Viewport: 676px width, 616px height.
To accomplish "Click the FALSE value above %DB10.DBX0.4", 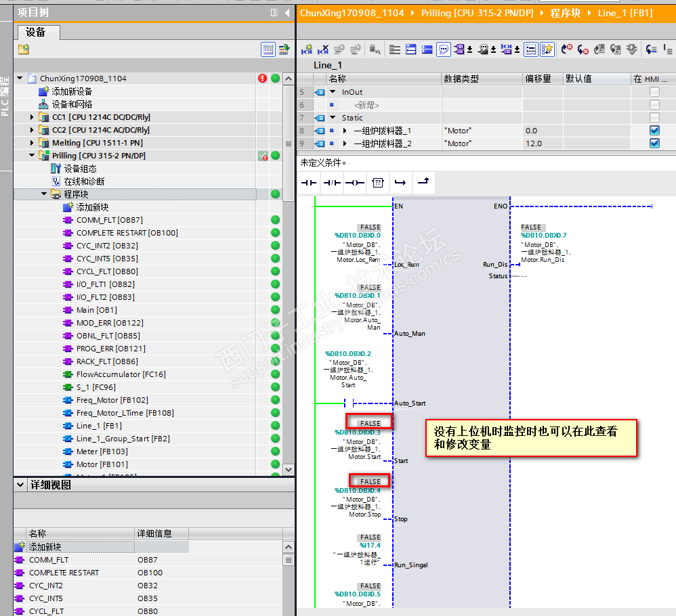I will click(x=370, y=481).
